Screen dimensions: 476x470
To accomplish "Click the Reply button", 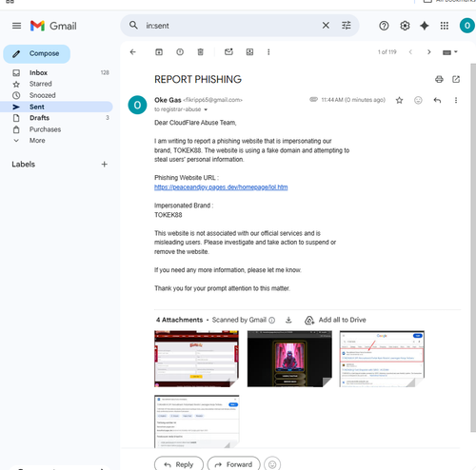I will click(x=179, y=464).
